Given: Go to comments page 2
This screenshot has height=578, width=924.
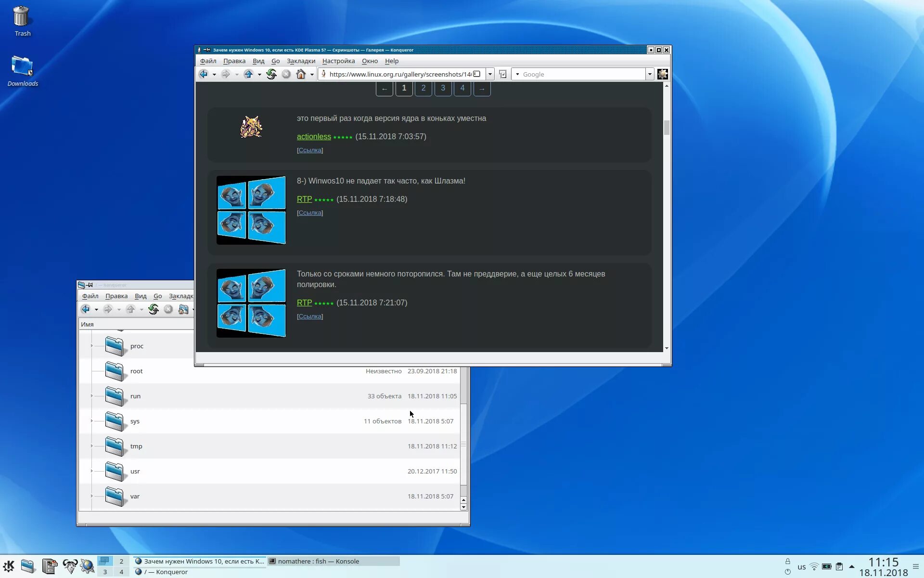Looking at the screenshot, I should (423, 88).
